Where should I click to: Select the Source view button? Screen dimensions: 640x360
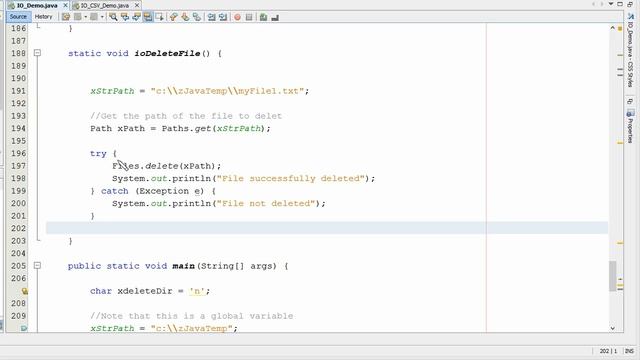pyautogui.click(x=18, y=17)
